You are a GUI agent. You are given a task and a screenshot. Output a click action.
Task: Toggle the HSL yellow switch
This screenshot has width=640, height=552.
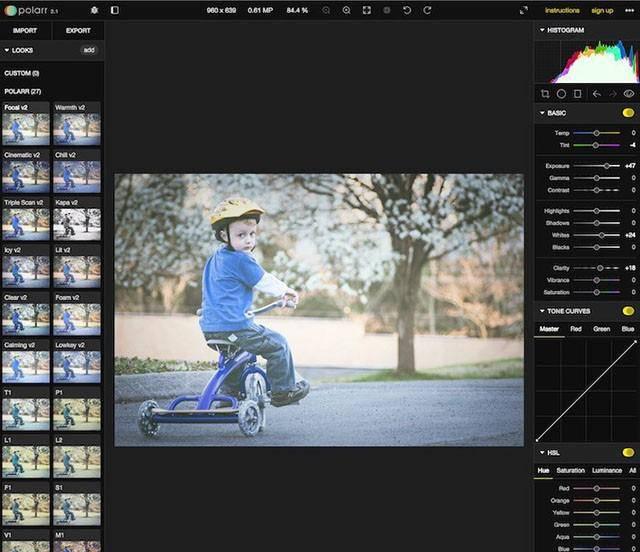628,452
